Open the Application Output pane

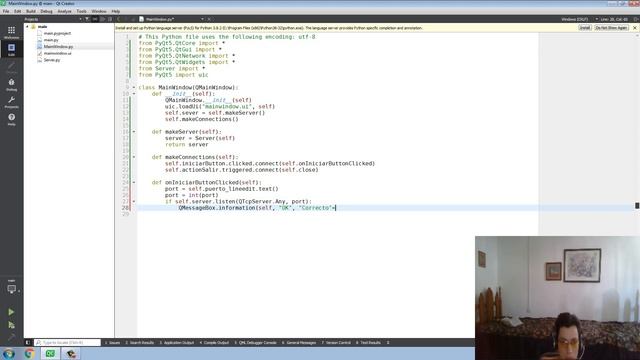click(x=177, y=342)
